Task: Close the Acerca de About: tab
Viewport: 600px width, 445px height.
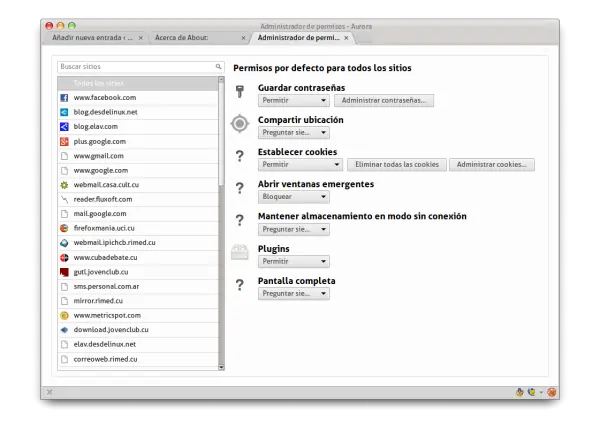Action: click(243, 38)
